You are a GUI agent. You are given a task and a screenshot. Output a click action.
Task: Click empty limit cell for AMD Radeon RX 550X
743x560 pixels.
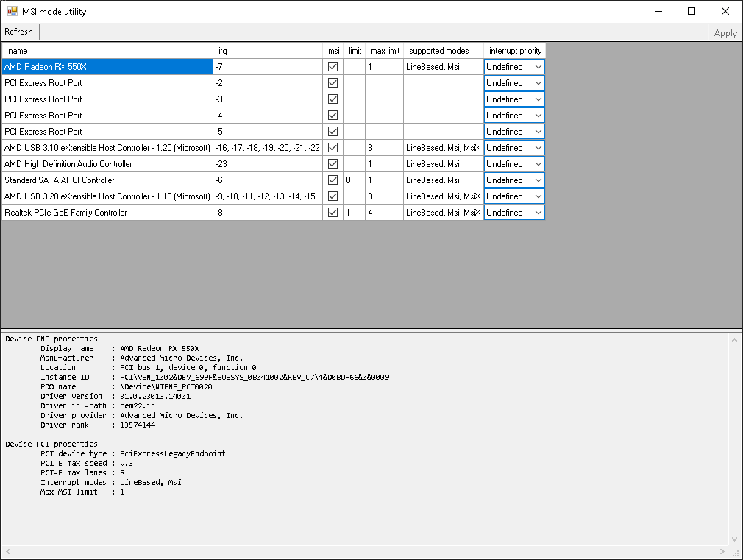click(355, 67)
